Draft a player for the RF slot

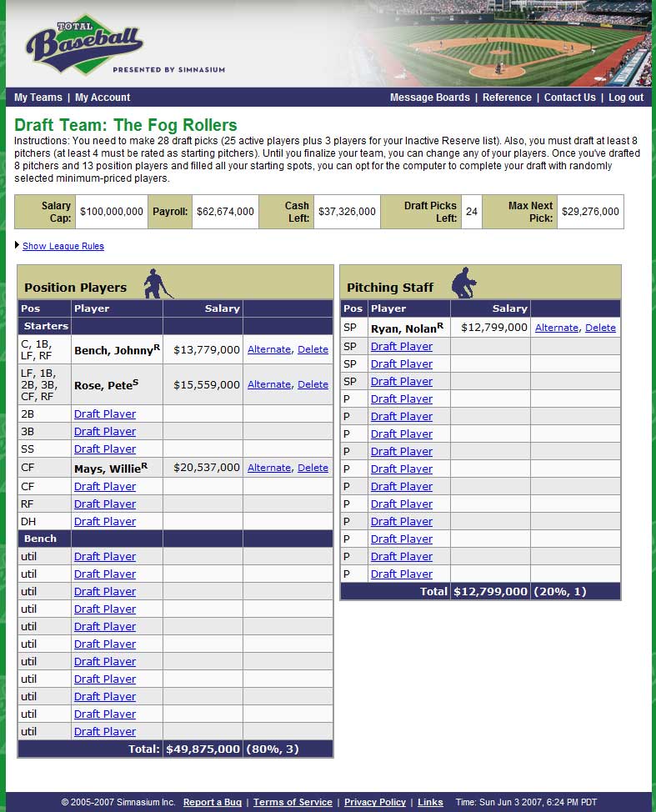105,504
